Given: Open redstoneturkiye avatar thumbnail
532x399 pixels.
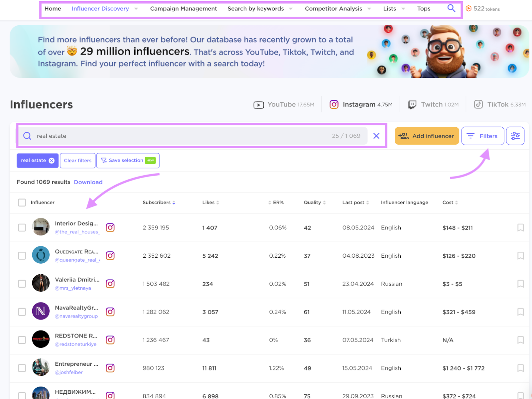Looking at the screenshot, I should (41, 339).
